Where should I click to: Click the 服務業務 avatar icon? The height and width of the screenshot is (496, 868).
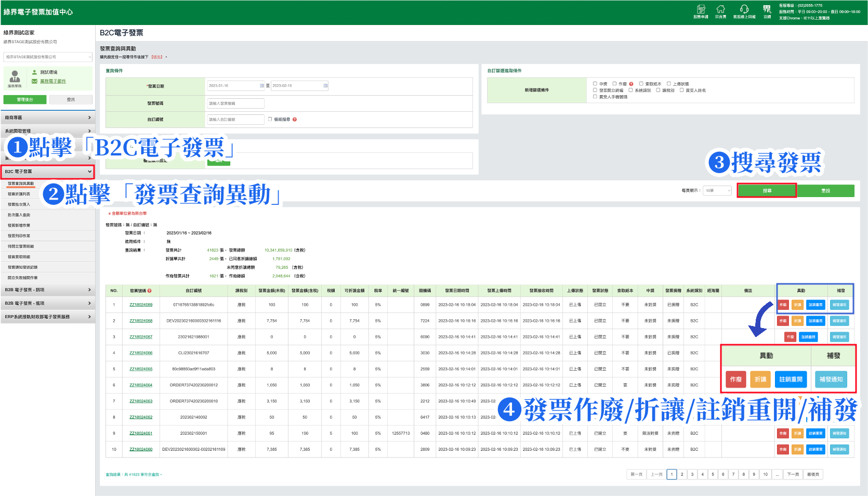(15, 76)
